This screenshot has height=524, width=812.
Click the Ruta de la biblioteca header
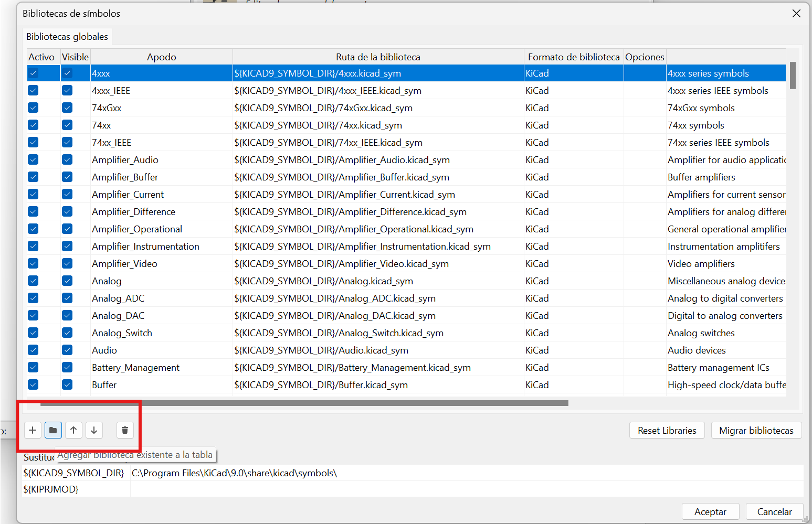(x=378, y=57)
